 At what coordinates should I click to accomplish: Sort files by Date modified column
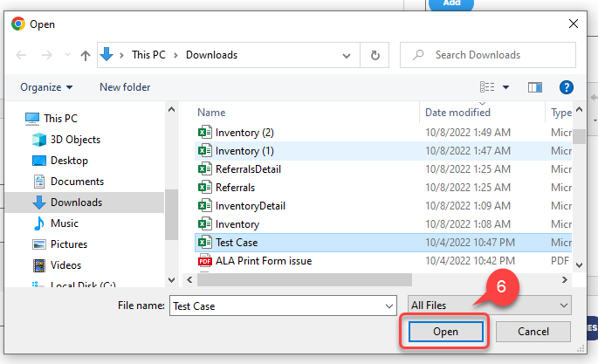457,113
